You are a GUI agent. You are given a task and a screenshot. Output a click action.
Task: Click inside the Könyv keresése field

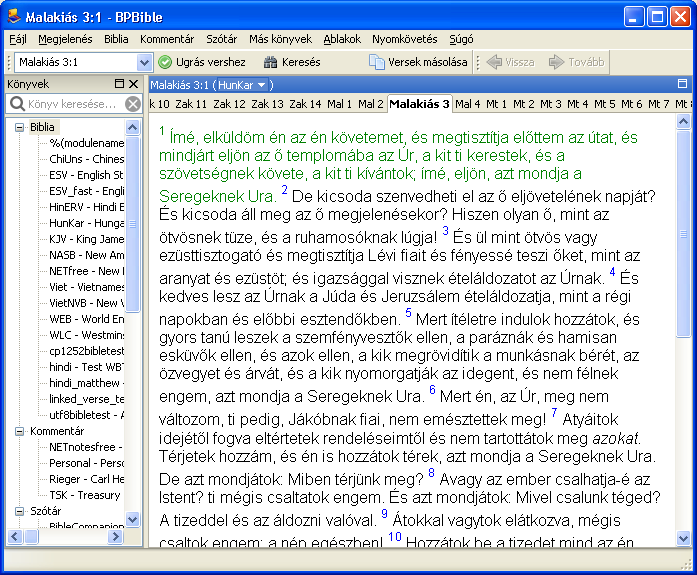pos(73,104)
